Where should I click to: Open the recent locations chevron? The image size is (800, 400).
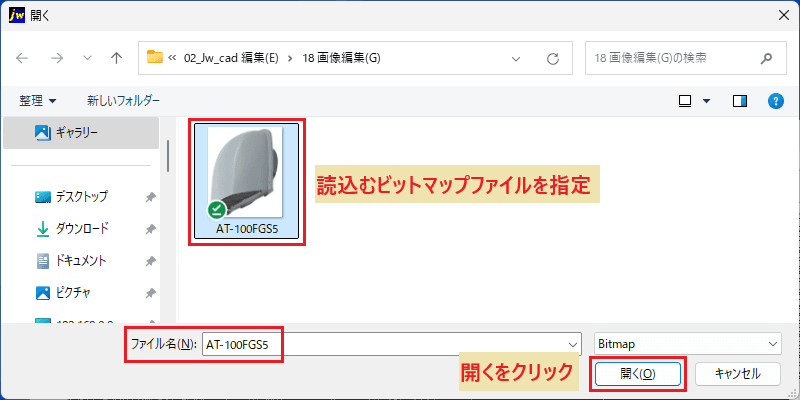[x=87, y=58]
